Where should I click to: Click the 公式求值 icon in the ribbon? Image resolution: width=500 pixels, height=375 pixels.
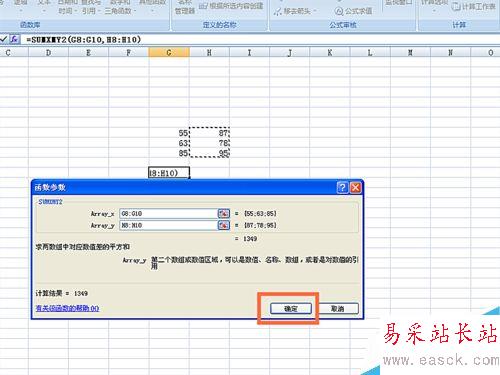pos(339,11)
